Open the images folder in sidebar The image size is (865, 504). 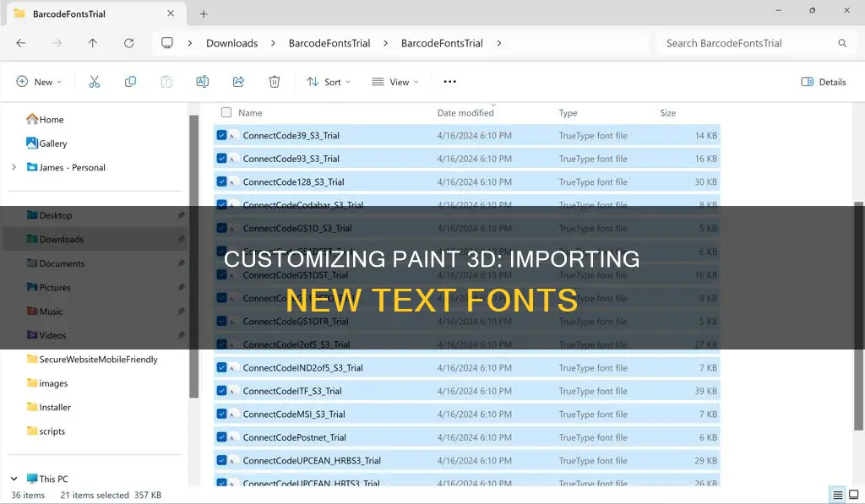47,383
